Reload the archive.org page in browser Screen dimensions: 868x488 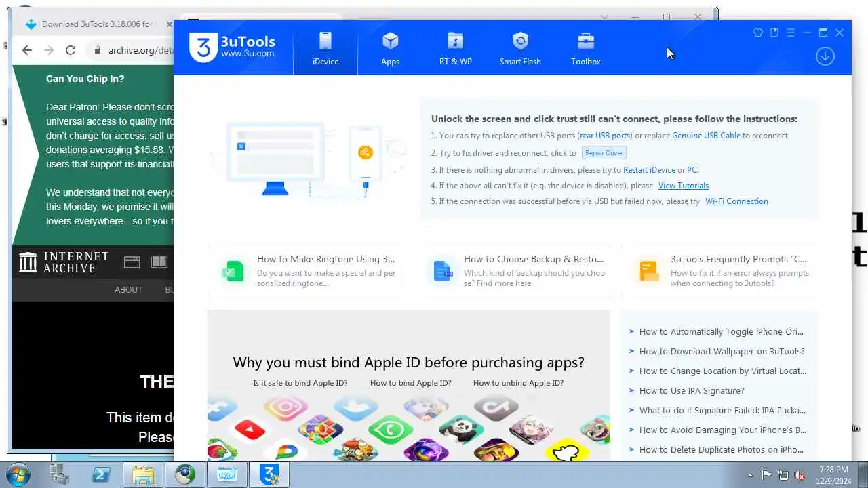tap(71, 50)
